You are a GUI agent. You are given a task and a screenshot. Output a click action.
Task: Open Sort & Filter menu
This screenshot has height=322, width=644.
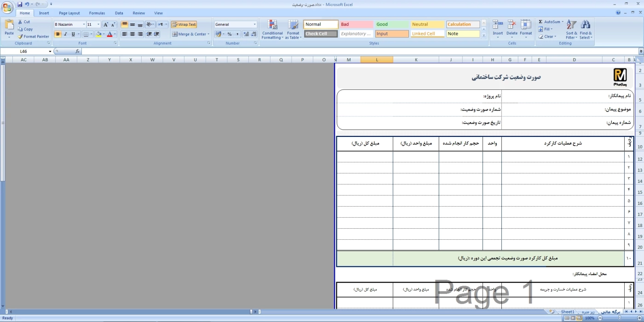pos(571,29)
